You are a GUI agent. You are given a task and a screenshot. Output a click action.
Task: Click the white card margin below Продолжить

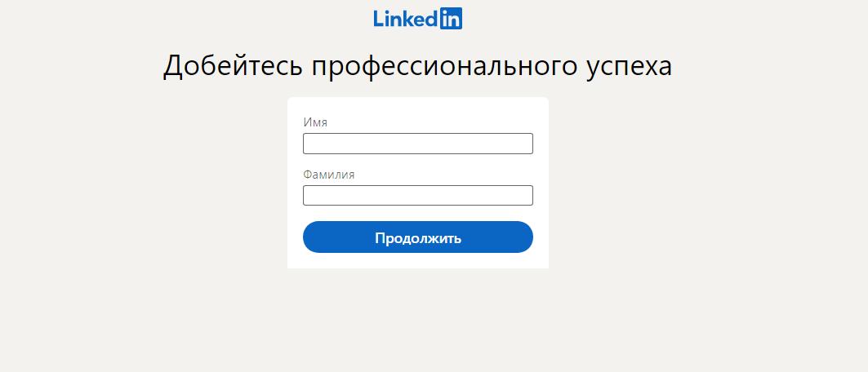417,260
